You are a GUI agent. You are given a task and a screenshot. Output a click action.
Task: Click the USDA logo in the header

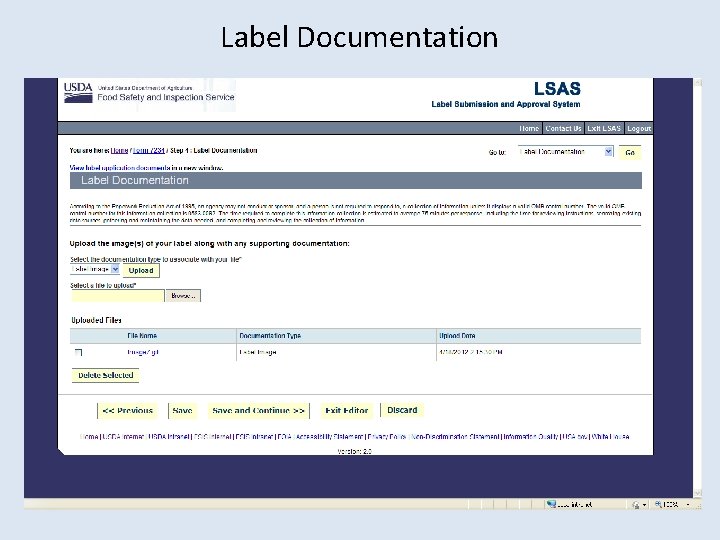point(78,93)
